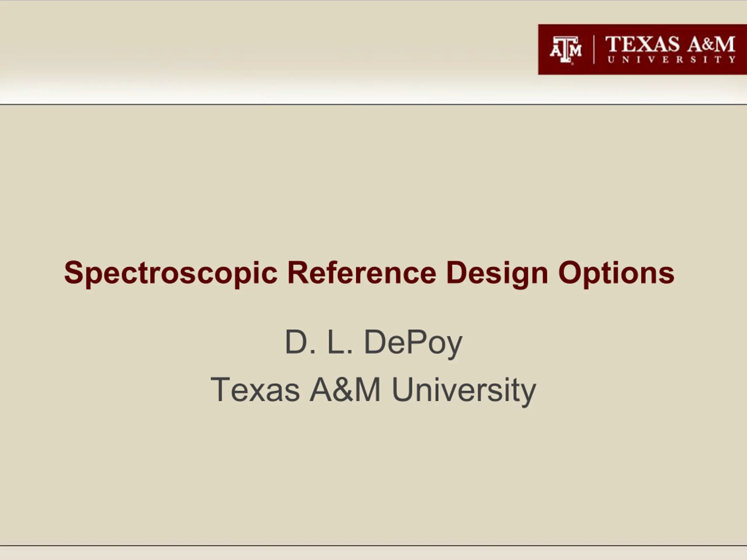Select the maroon Texas A&M logo banner

coord(642,49)
